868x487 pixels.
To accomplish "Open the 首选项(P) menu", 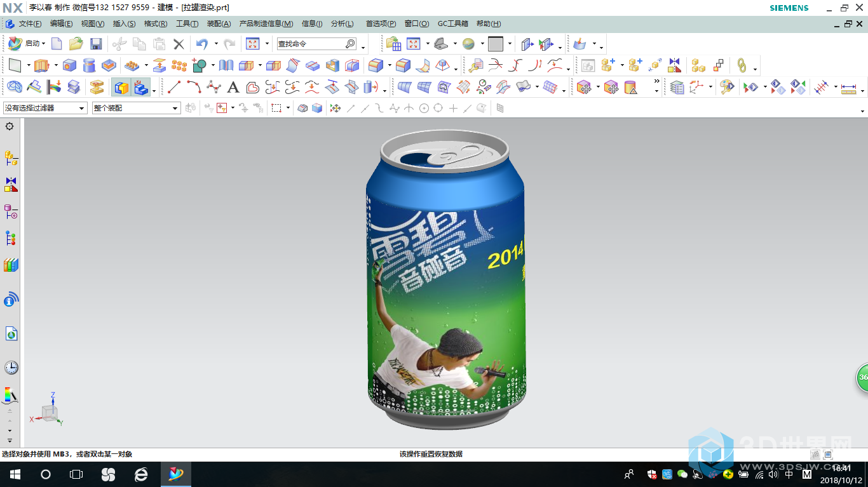I will pyautogui.click(x=381, y=23).
